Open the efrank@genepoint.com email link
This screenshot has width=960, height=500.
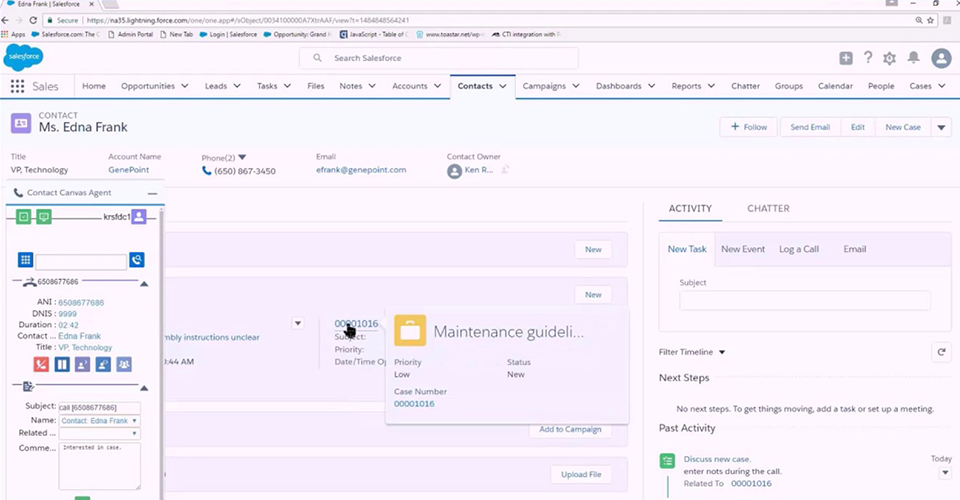361,170
